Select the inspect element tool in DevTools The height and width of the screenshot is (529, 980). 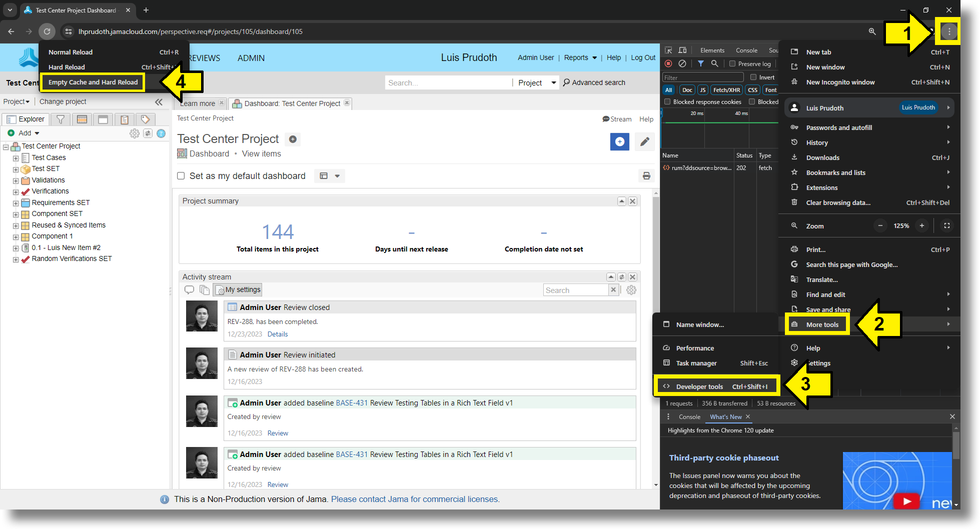[668, 50]
